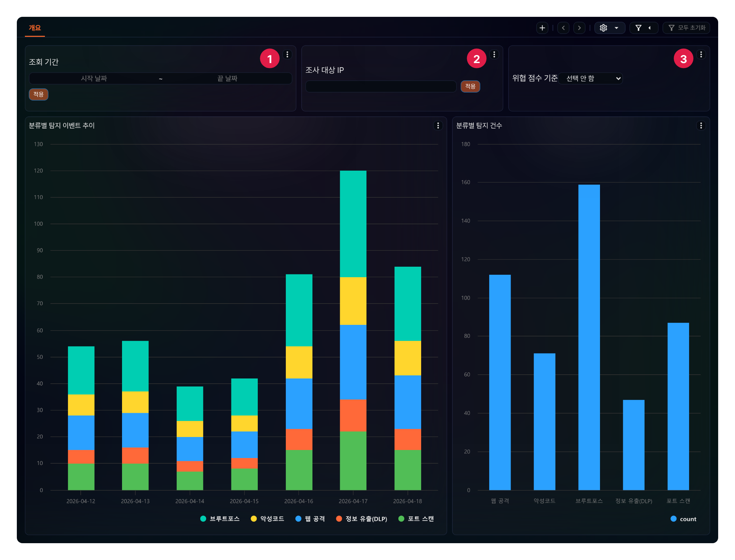Collapse the filter panel arrow
The image size is (735, 560).
tap(649, 28)
